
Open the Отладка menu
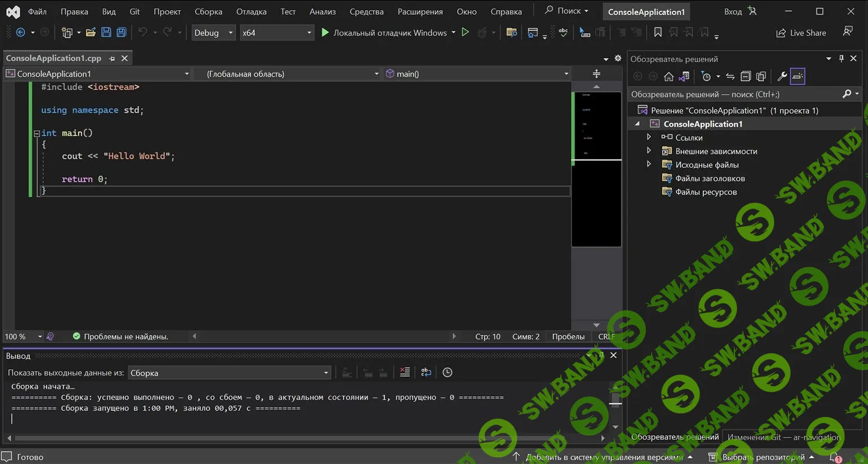251,11
